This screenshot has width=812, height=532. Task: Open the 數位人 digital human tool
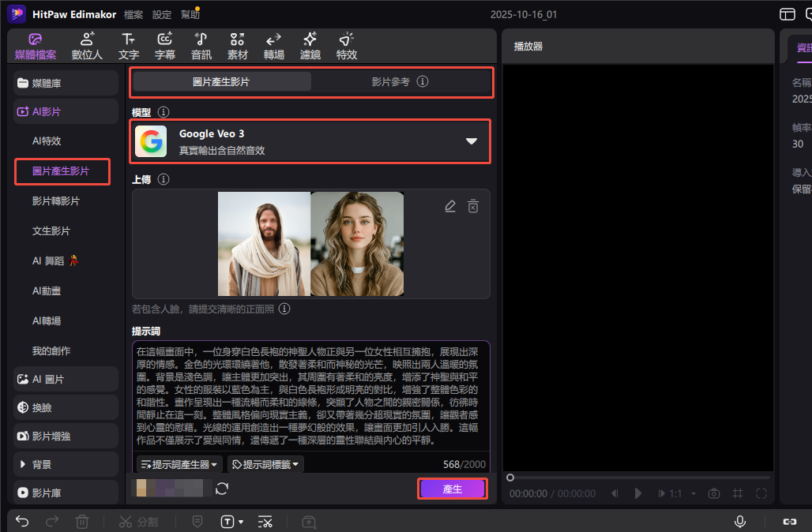(x=87, y=46)
